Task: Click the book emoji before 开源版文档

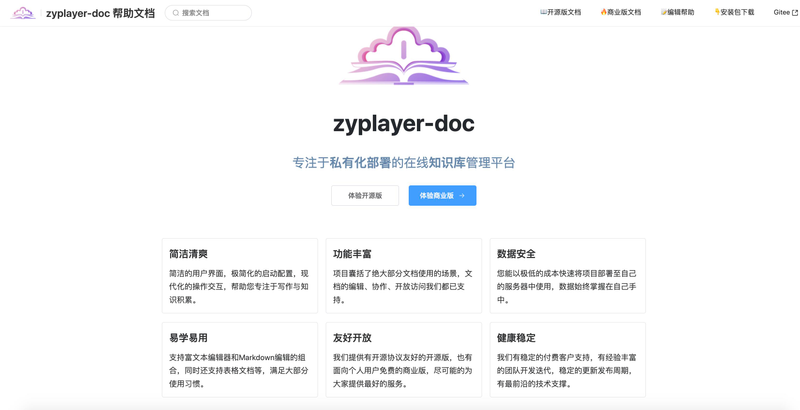Action: [543, 12]
